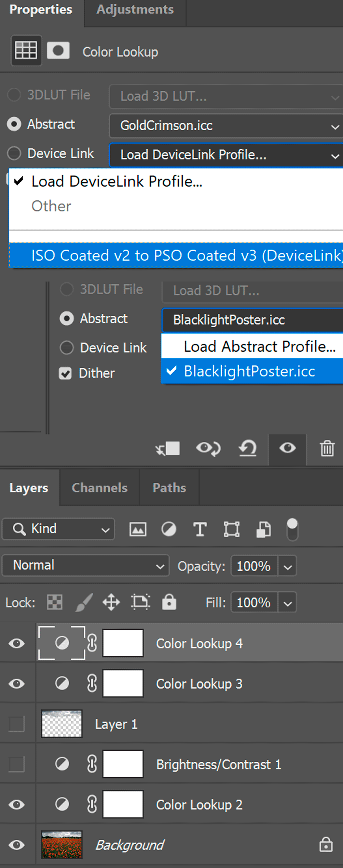Clip adjustment to layer below icon
The height and width of the screenshot is (868, 343).
click(168, 449)
